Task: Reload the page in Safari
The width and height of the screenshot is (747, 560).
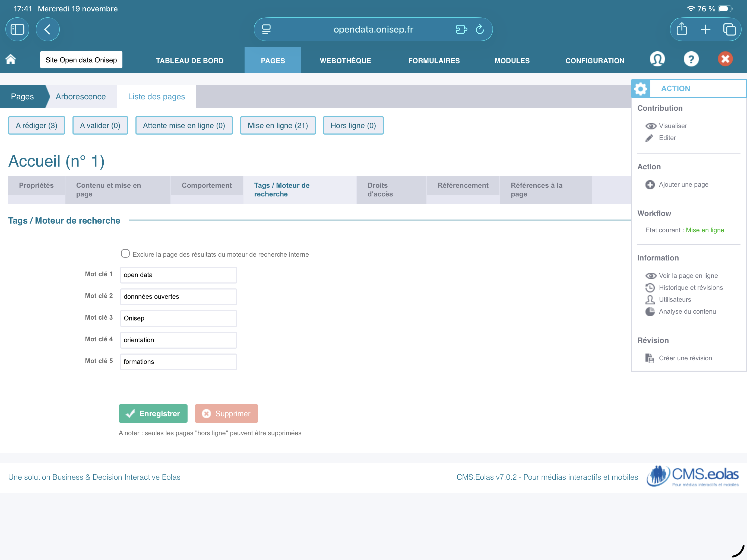Action: tap(480, 29)
